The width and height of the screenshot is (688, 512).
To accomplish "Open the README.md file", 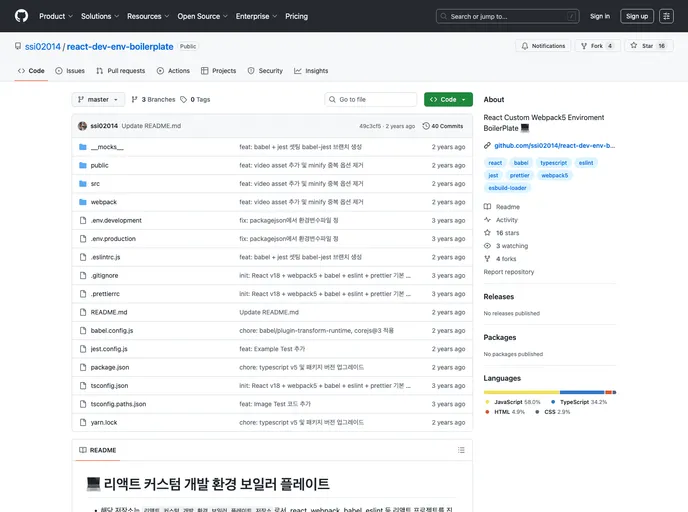I will [109, 312].
